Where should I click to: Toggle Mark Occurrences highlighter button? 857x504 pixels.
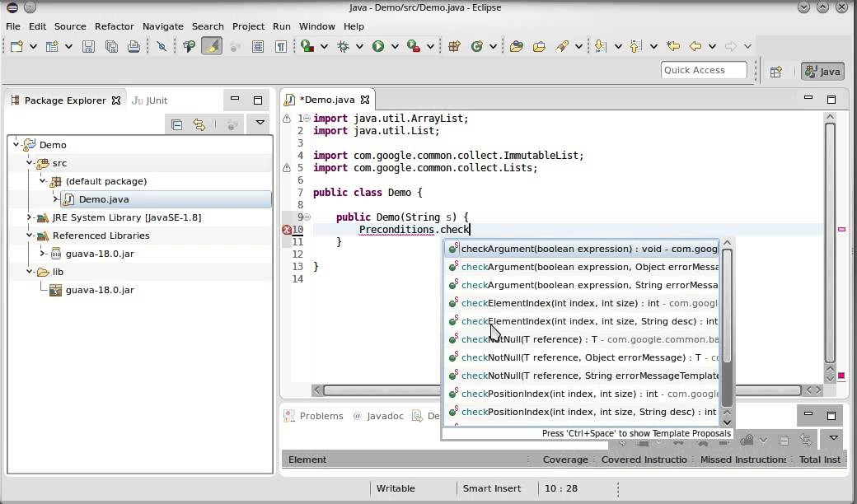point(212,46)
